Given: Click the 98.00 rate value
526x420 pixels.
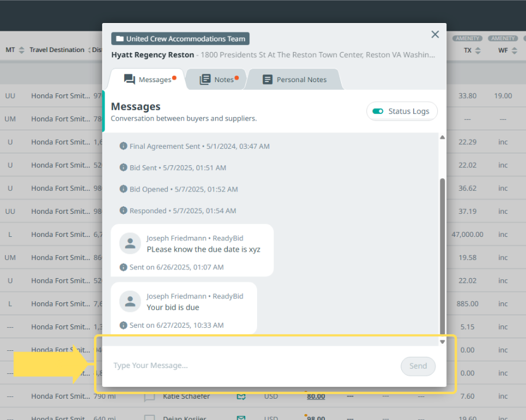Looking at the screenshot, I should point(316,418).
